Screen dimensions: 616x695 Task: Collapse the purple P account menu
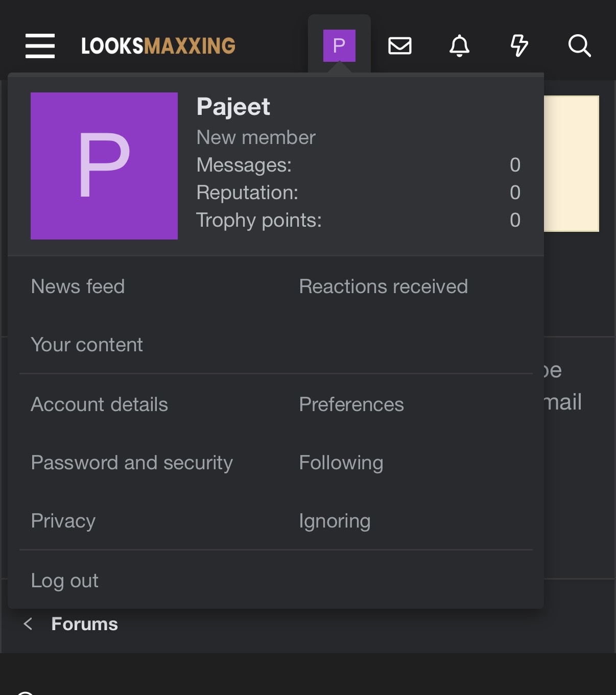click(x=339, y=46)
